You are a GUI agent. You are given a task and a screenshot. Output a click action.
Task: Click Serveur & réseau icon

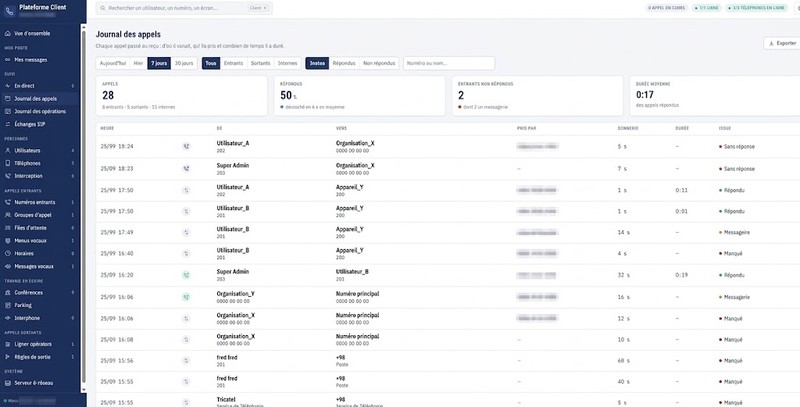(x=8, y=383)
